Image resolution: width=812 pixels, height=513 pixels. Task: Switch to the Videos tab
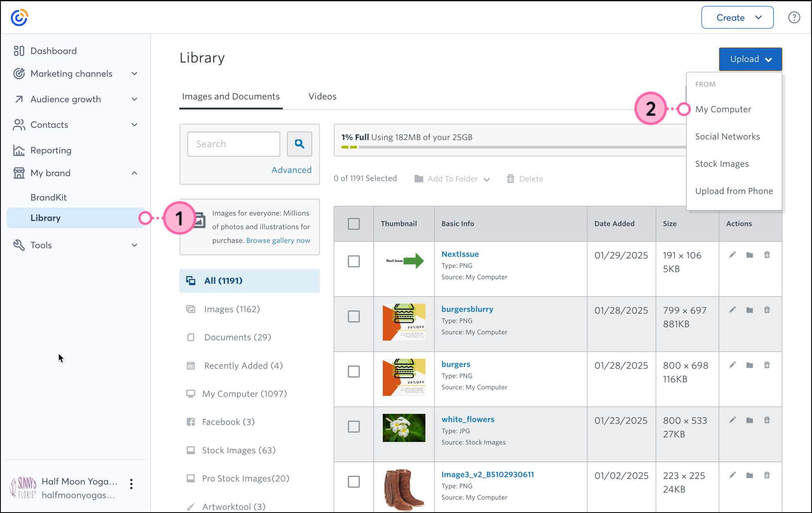(322, 97)
